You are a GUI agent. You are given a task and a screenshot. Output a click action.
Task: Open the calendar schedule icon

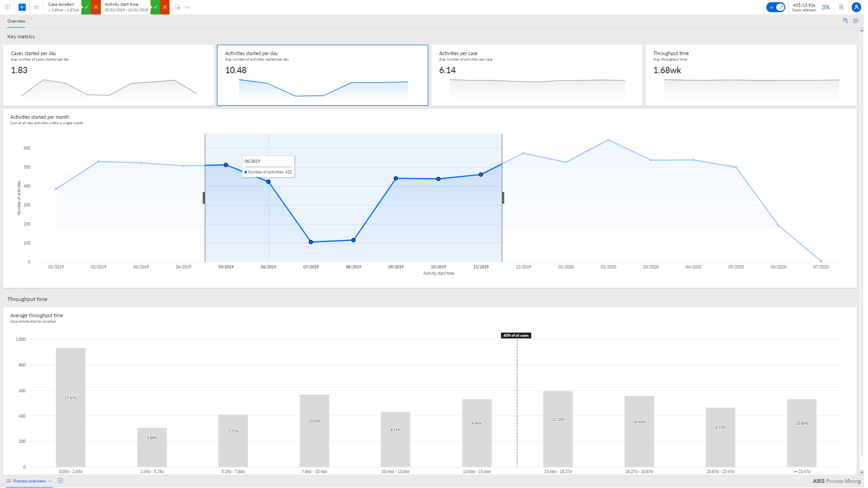click(x=845, y=21)
